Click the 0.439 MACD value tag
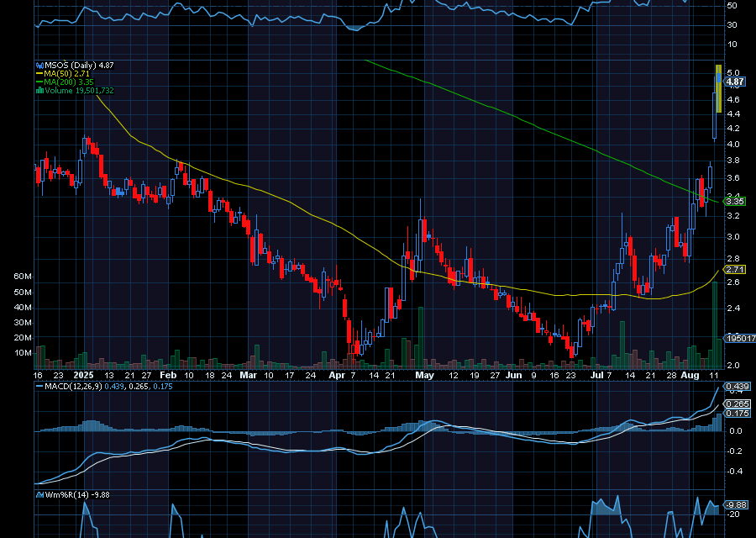 tap(738, 386)
